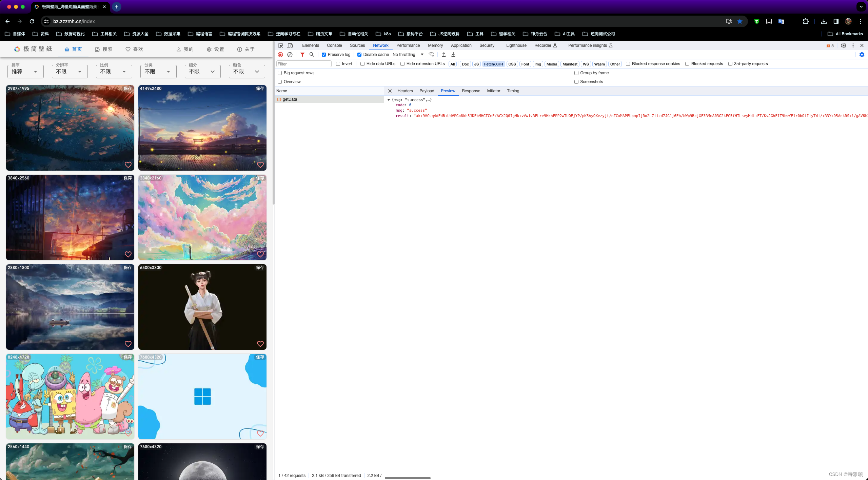Open the 颜色 color dropdown
Image resolution: width=868 pixels, height=480 pixels.
(x=247, y=72)
